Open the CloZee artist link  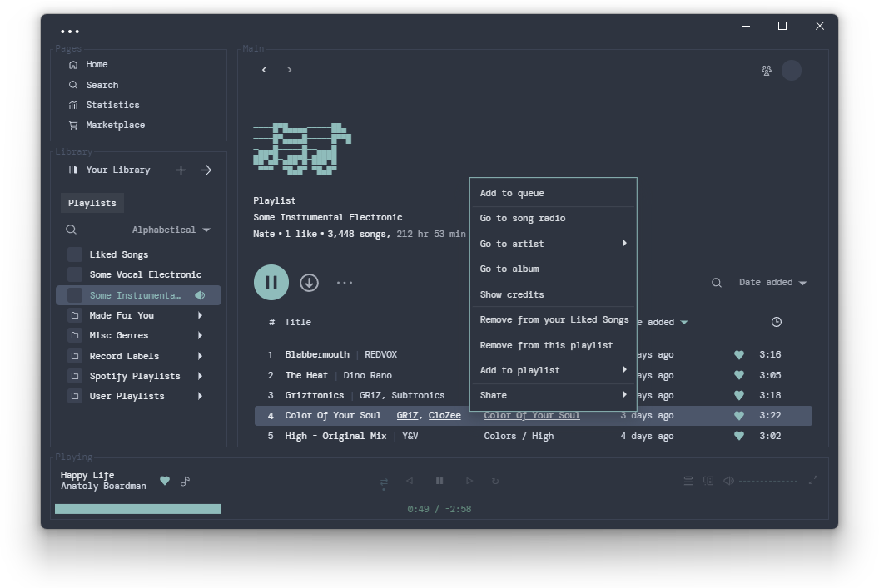(444, 416)
